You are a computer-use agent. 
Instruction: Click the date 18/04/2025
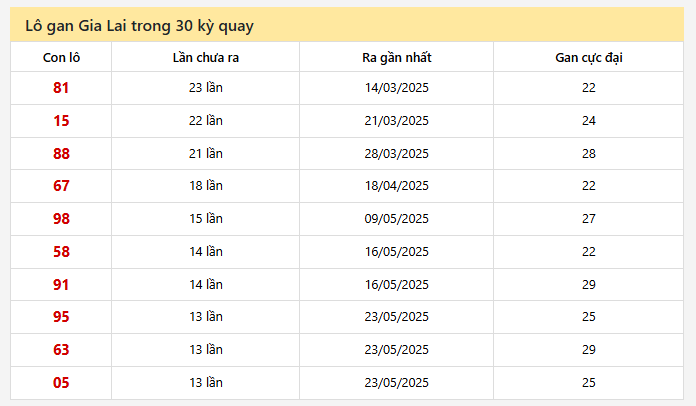coord(396,186)
